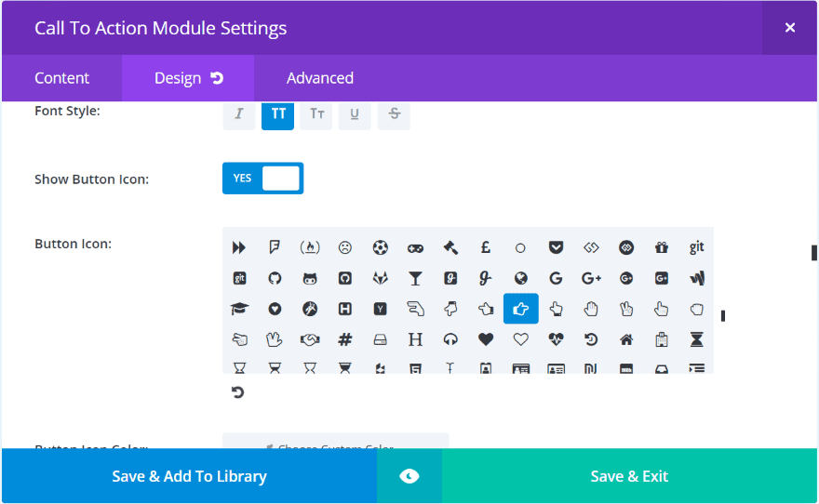Preview changes with the eye button
The image size is (819, 504).
pyautogui.click(x=409, y=476)
